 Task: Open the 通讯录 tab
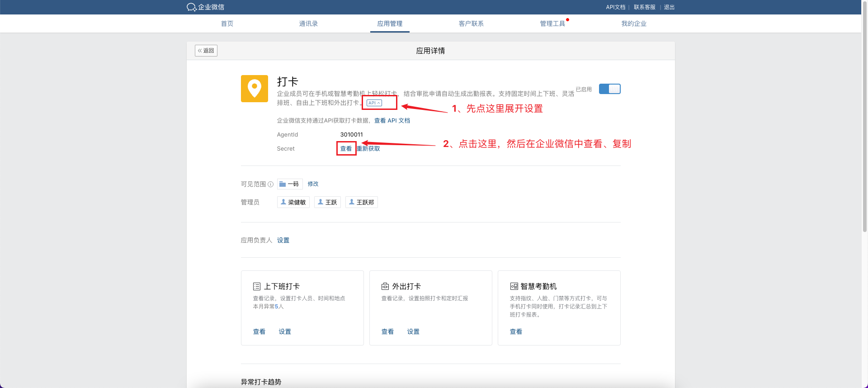pyautogui.click(x=308, y=24)
